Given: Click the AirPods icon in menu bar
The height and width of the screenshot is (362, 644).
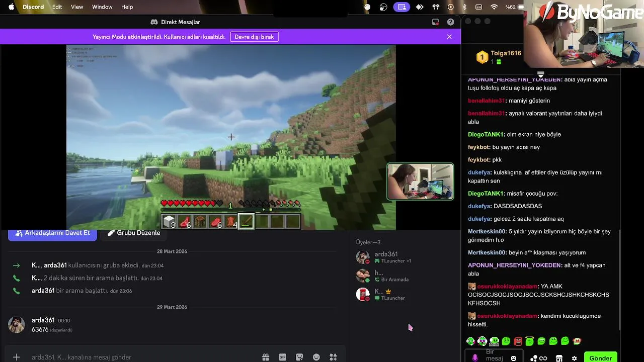Looking at the screenshot, I should [436, 7].
